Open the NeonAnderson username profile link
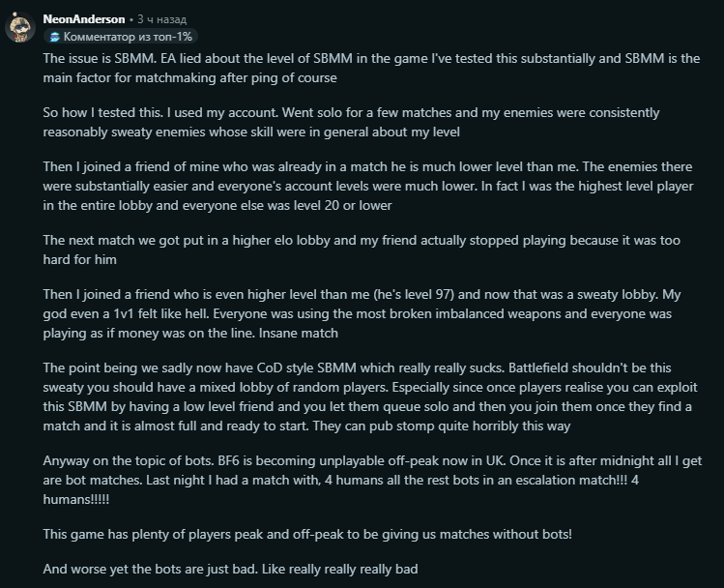The height and width of the screenshot is (588, 724). coord(83,19)
